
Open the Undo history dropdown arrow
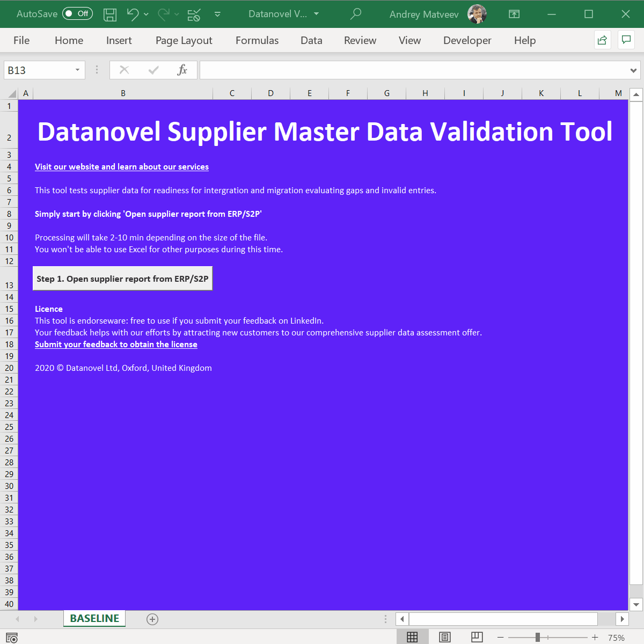146,14
